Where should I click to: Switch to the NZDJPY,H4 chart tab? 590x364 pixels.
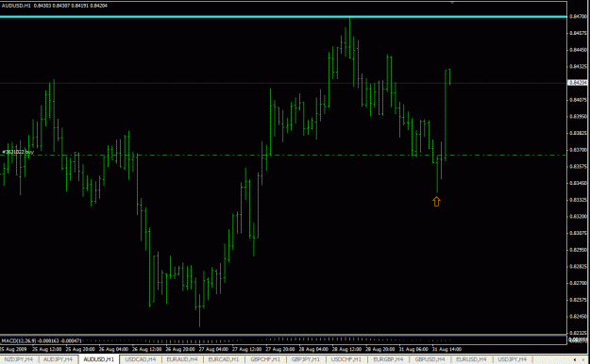click(x=18, y=359)
